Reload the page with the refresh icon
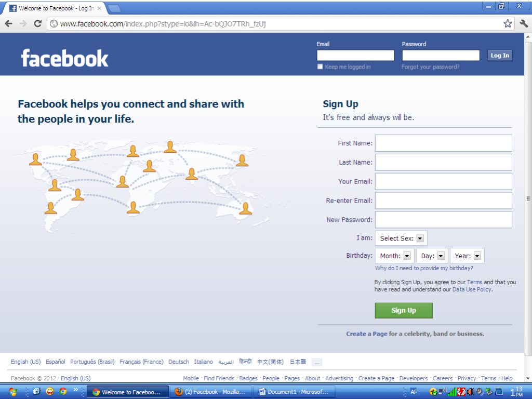The image size is (532, 399). pyautogui.click(x=37, y=23)
